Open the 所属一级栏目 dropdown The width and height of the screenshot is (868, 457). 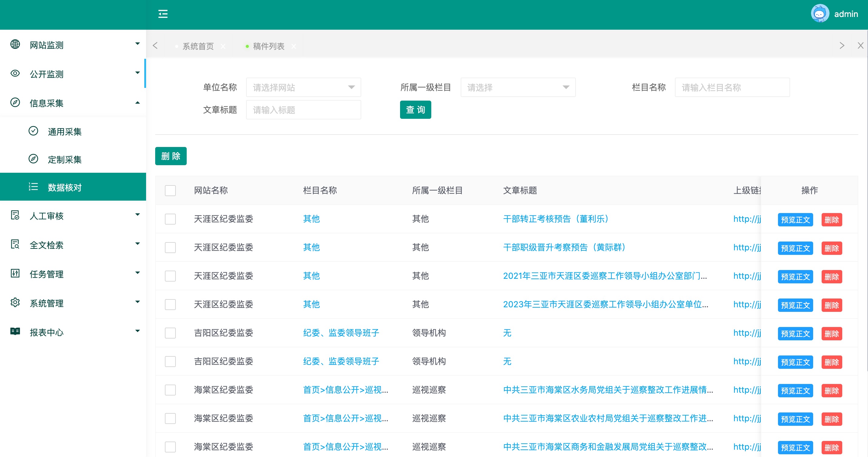(518, 87)
